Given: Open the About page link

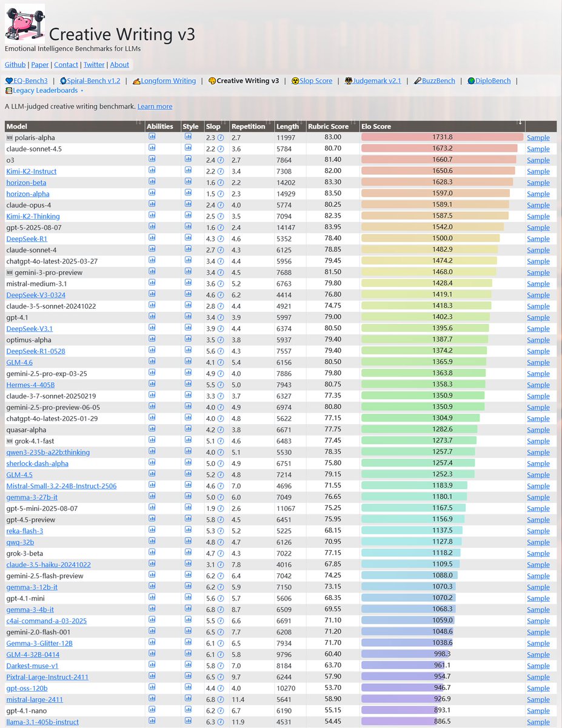Looking at the screenshot, I should (x=119, y=64).
